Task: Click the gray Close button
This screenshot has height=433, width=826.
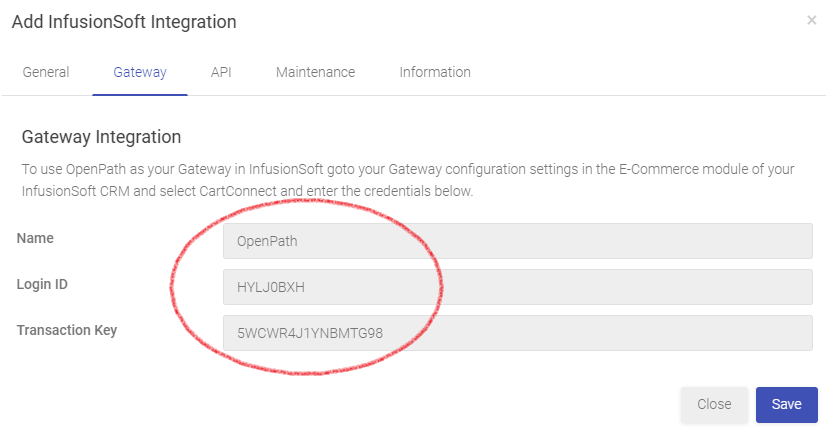Action: (x=714, y=405)
